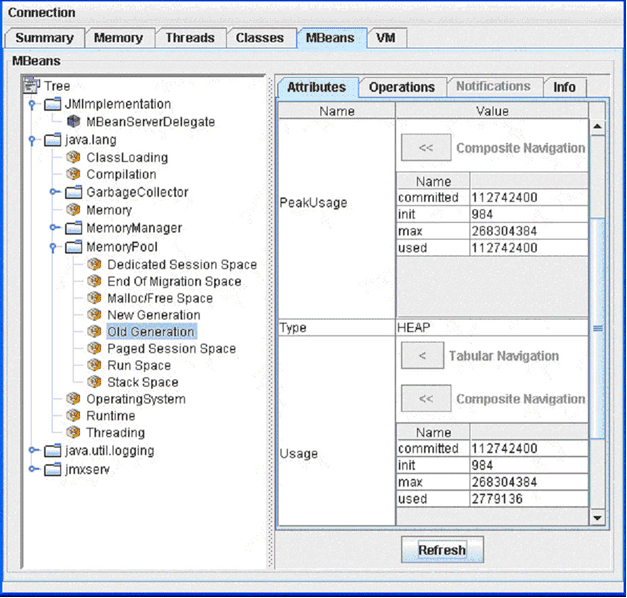Expand the GarbageCollector folder node
The height and width of the screenshot is (598, 627).
(54, 192)
